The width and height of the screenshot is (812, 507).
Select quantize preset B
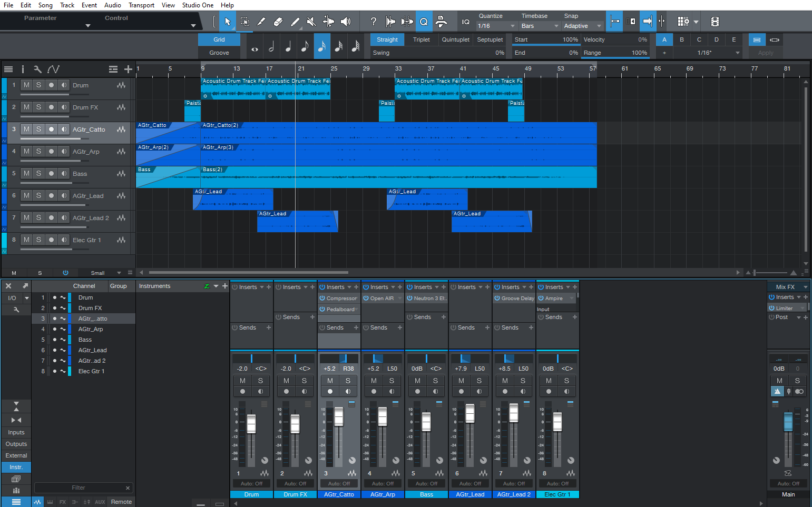[x=682, y=39]
